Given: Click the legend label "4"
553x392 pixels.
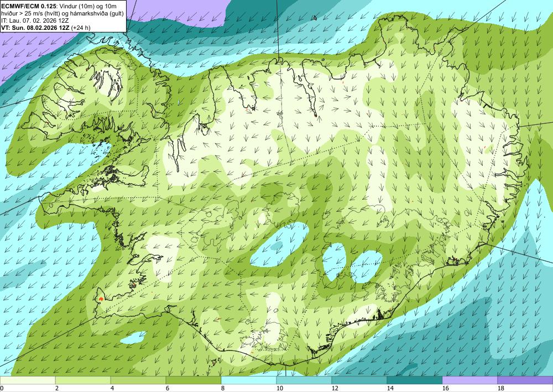Looking at the screenshot, I should 112,389.
